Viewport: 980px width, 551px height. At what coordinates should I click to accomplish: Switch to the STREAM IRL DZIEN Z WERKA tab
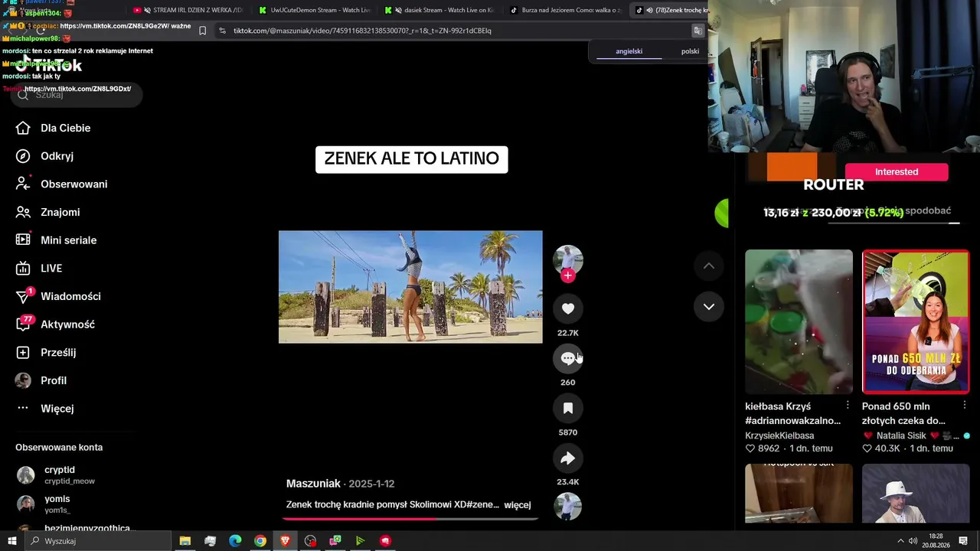click(188, 10)
